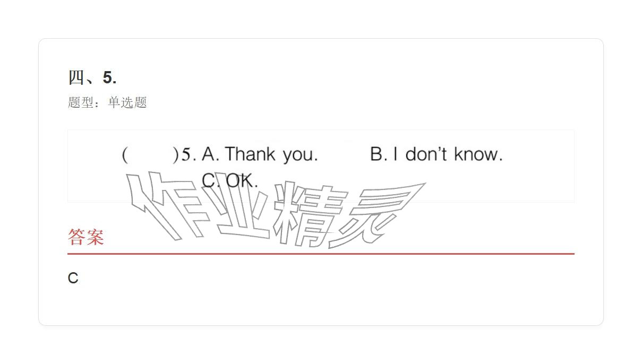Click the question heading "四、5."
The width and height of the screenshot is (642, 364).
click(92, 77)
